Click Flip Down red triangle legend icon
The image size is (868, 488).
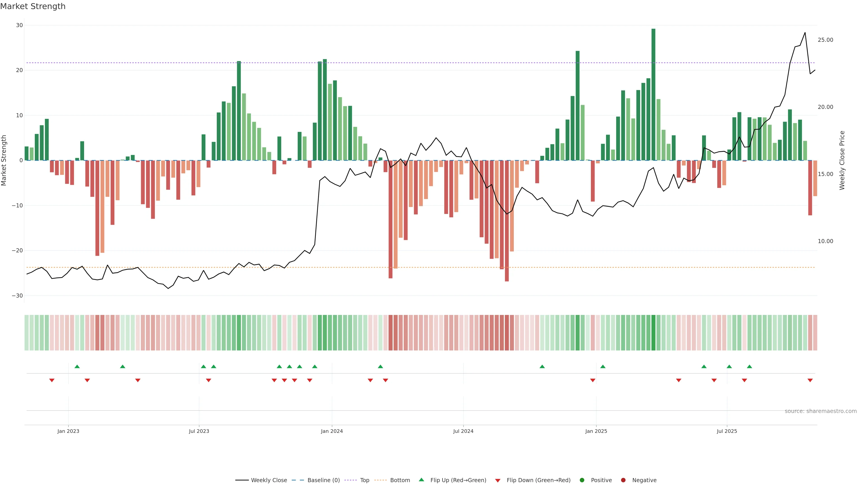pos(498,481)
